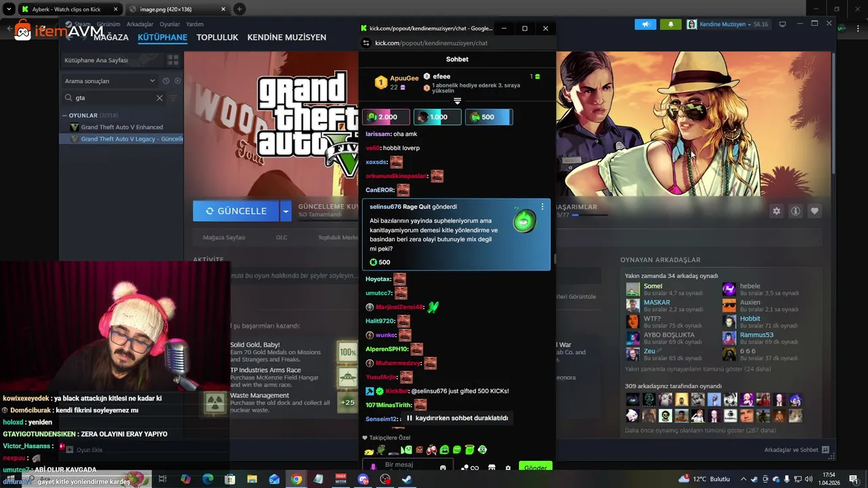Open three-dot menu on Rage Quit message
This screenshot has height=488, width=868.
point(542,207)
